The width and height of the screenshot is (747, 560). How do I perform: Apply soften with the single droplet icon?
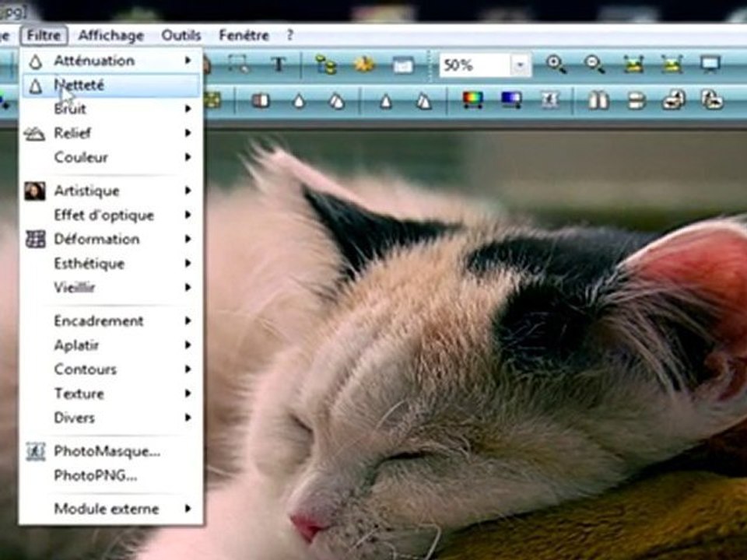299,101
